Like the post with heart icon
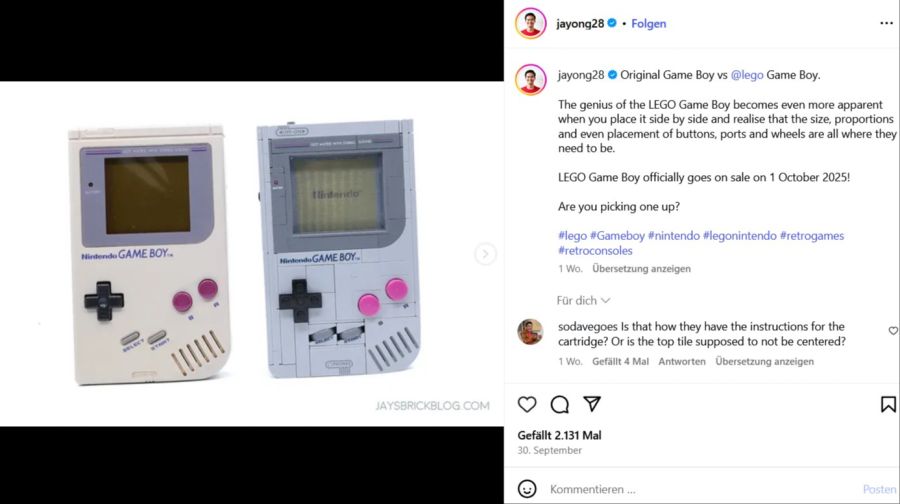This screenshot has height=504, width=900. click(527, 404)
